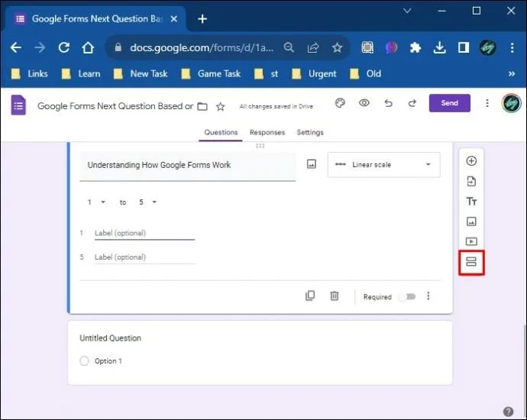Open the scale minimum value dropdown showing 1
Screen dimensions: 527x420
tap(96, 202)
